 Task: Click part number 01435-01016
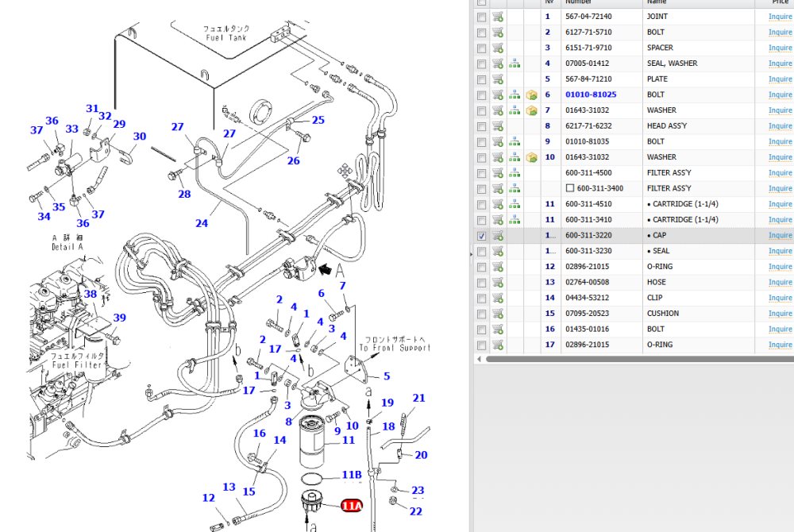(x=588, y=329)
